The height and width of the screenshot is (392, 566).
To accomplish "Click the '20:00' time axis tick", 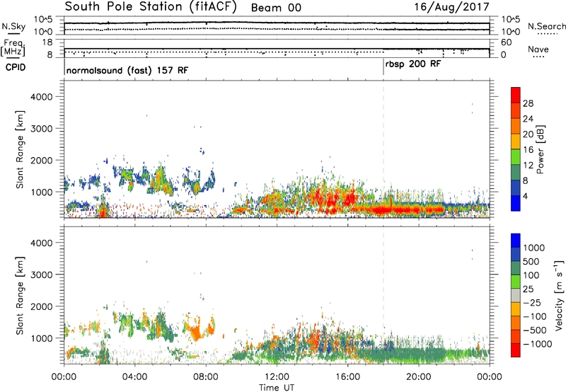I will pos(419,377).
